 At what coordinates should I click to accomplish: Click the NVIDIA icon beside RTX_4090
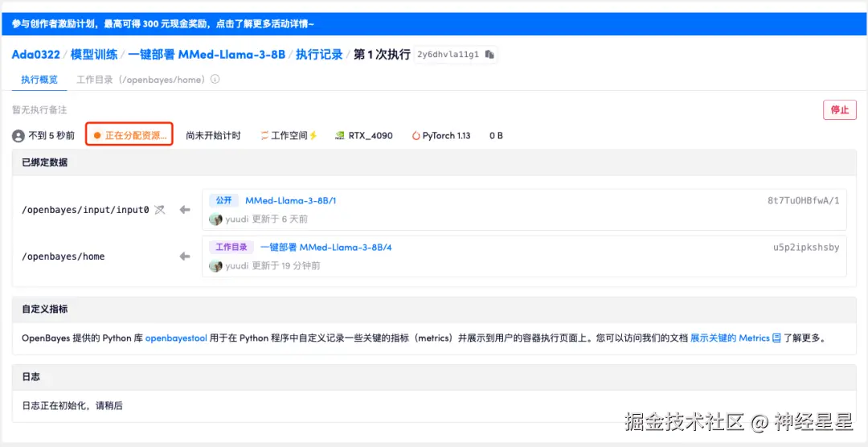pyautogui.click(x=341, y=136)
